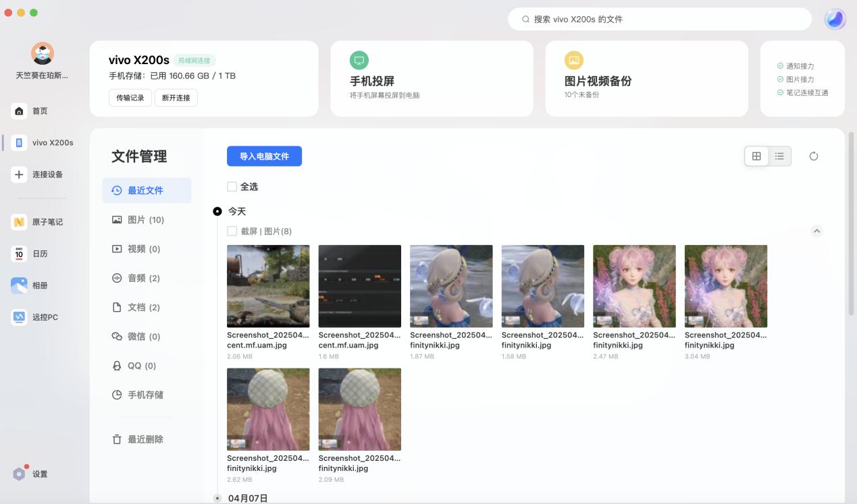Click the green 手机投屏 screen mirroring icon
The image size is (857, 504).
[359, 60]
